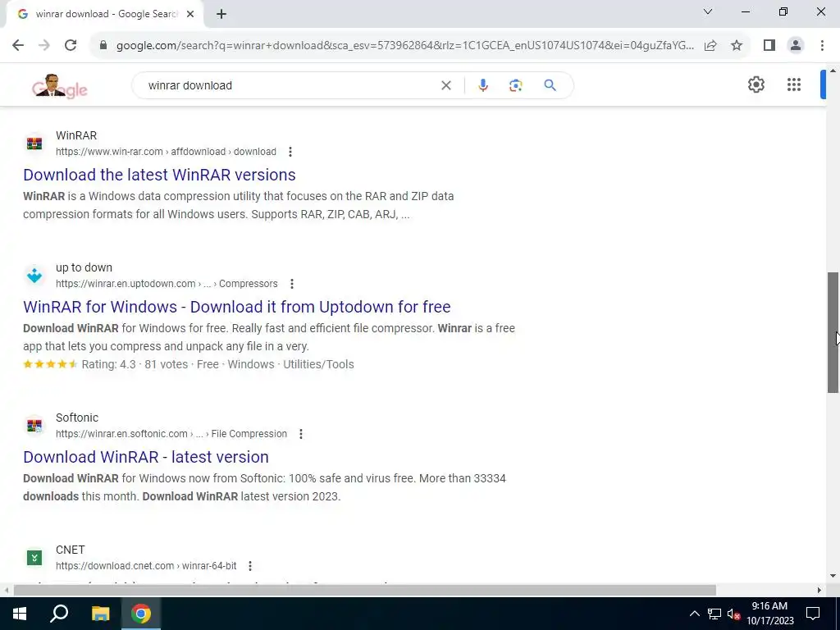Click the Chrome taskbar icon

click(141, 614)
